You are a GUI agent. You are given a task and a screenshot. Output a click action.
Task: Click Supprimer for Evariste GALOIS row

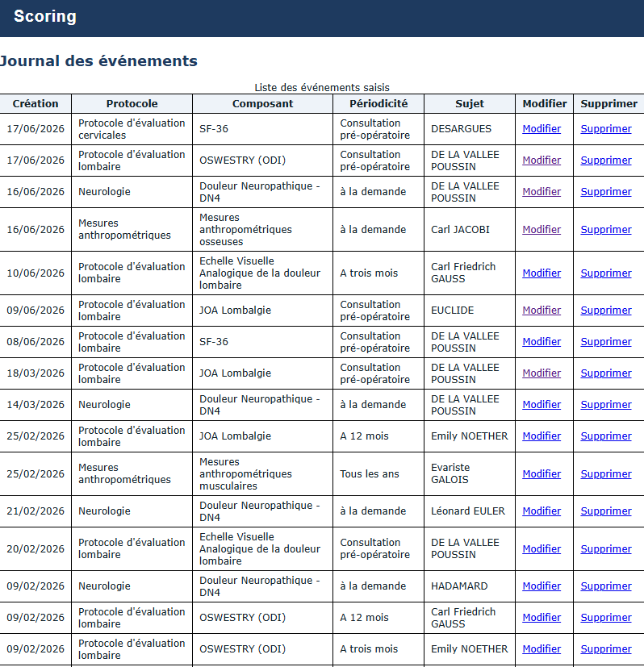[606, 473]
